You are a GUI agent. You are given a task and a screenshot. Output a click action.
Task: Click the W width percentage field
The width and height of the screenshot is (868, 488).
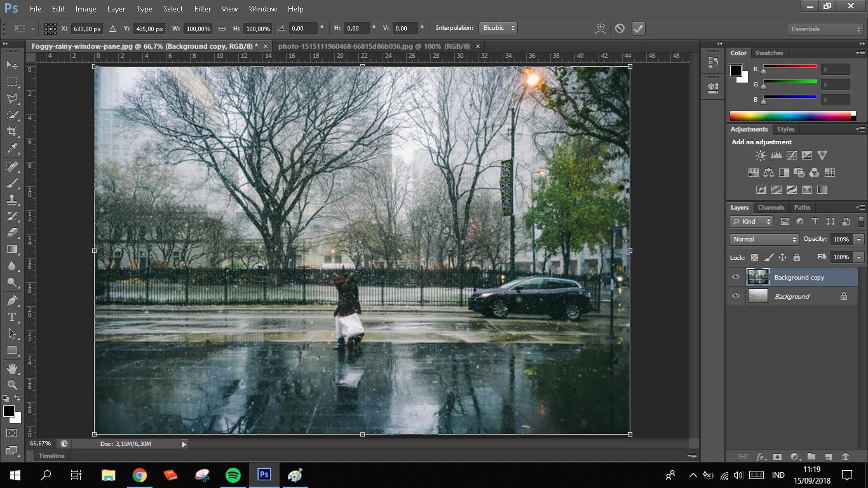pyautogui.click(x=198, y=29)
